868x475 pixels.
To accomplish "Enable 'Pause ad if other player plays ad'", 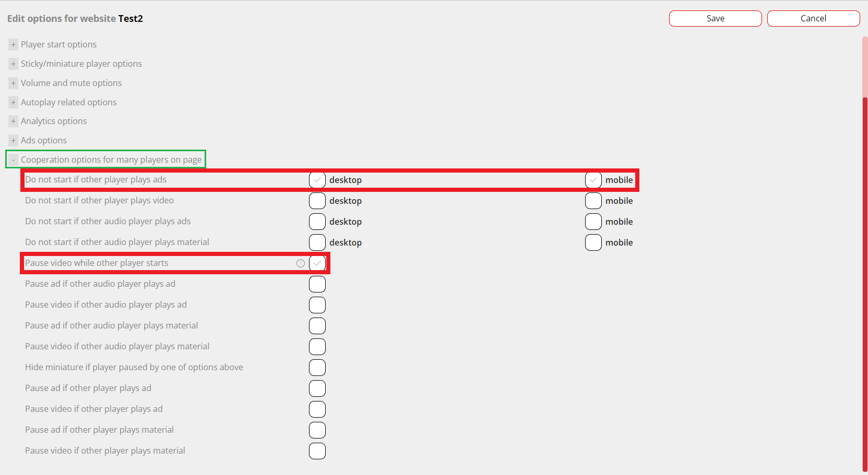I will (317, 388).
